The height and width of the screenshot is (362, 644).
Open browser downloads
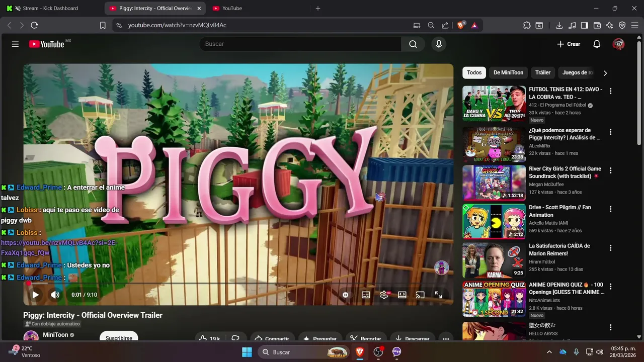click(559, 25)
